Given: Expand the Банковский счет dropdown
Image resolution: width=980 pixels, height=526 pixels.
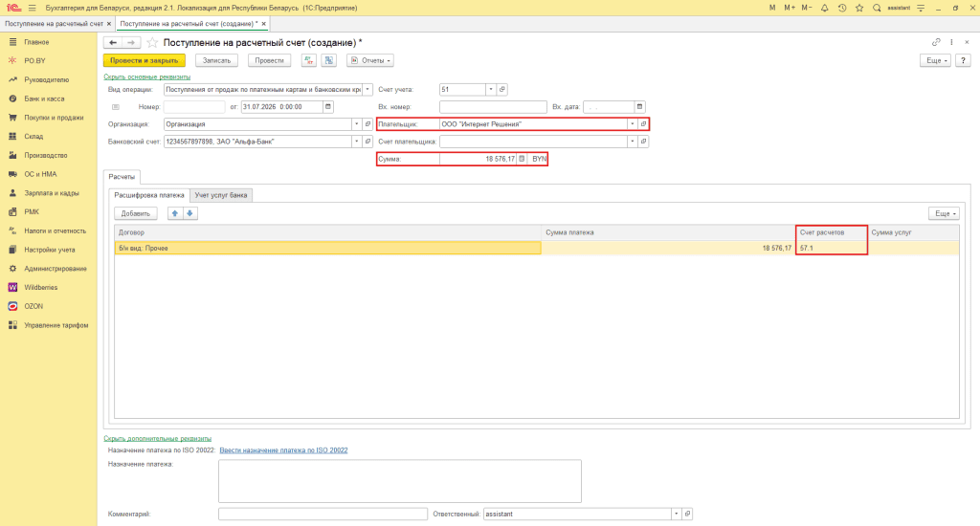Looking at the screenshot, I should 356,142.
